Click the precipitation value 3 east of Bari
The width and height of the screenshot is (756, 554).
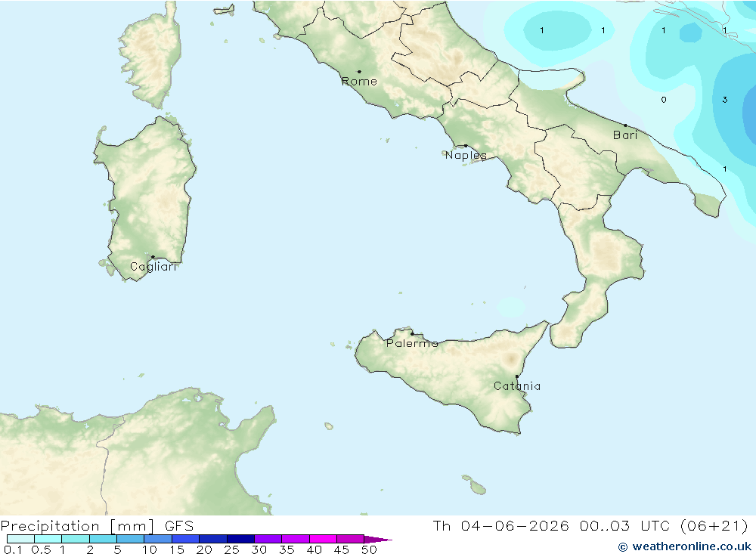[725, 100]
